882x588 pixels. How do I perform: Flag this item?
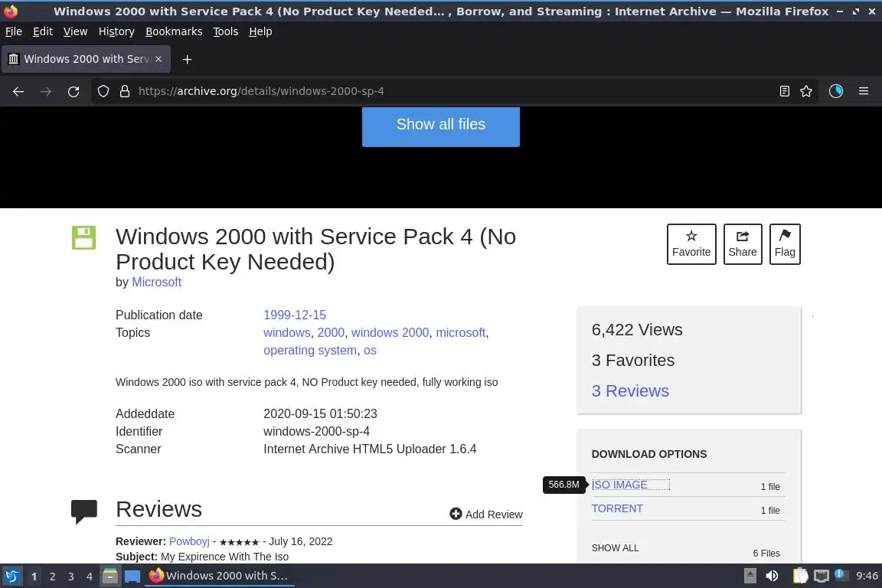pyautogui.click(x=785, y=244)
